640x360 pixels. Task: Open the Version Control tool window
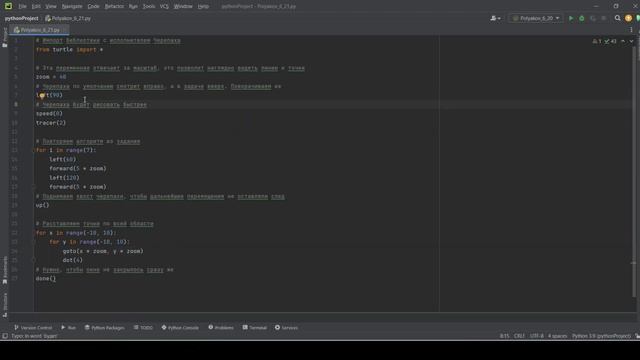pyautogui.click(x=33, y=328)
